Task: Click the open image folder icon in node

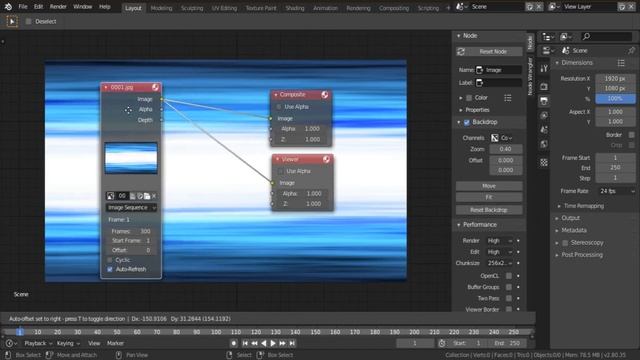Action: 147,196
